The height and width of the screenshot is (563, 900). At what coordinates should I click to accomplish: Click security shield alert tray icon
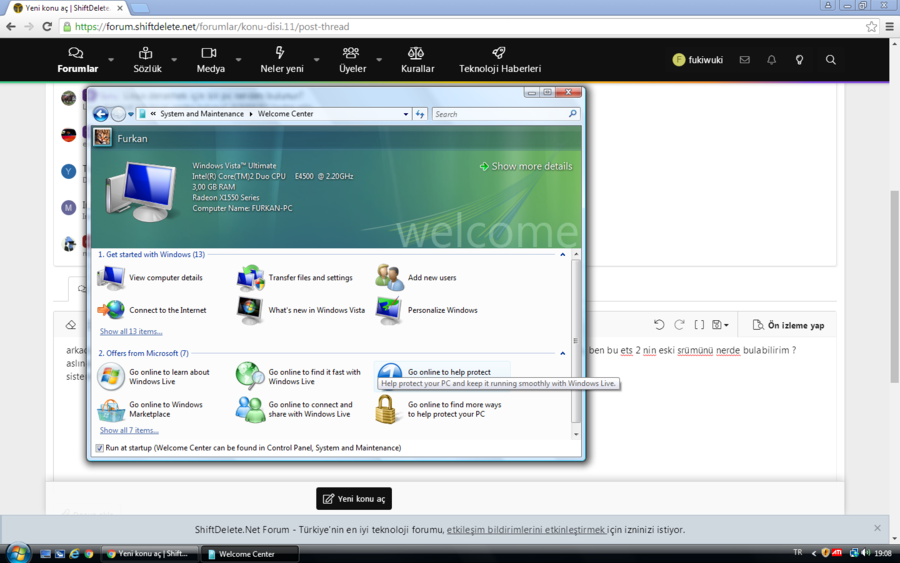click(825, 553)
